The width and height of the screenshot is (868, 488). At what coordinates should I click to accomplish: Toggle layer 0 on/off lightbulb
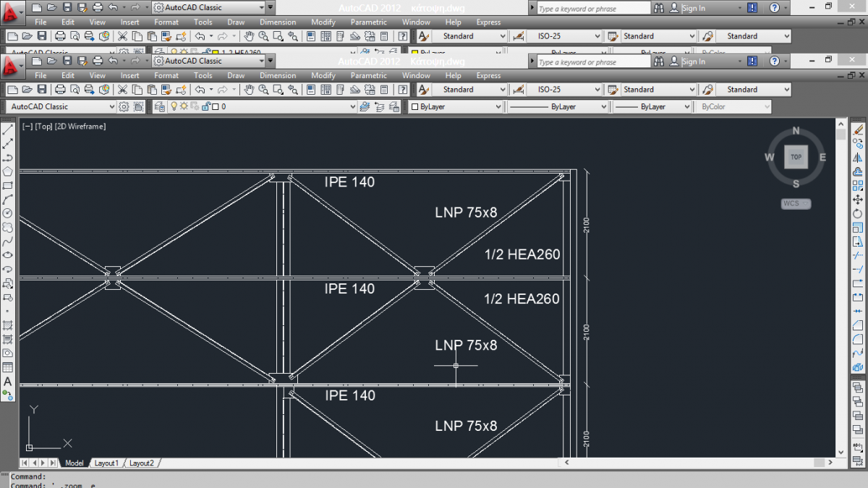174,106
